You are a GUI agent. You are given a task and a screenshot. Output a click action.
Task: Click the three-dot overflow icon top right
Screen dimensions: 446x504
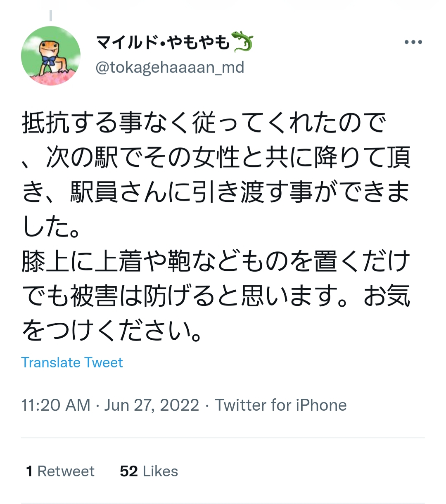413,41
